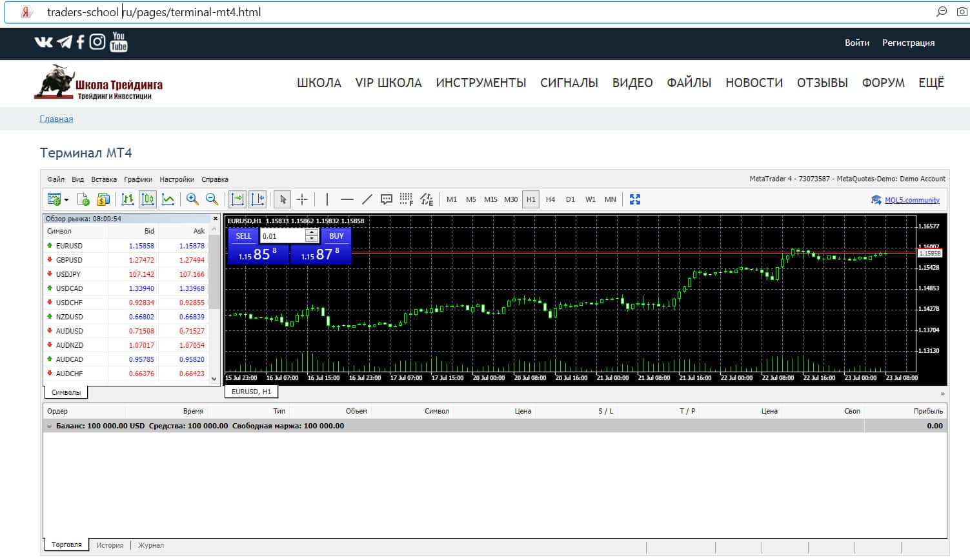Open the MQL5.community link
970x560 pixels.
click(911, 200)
